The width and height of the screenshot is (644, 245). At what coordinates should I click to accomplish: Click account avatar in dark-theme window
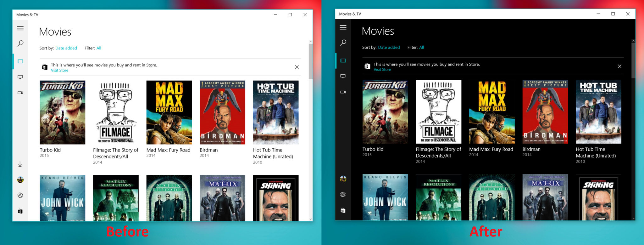pos(343,179)
